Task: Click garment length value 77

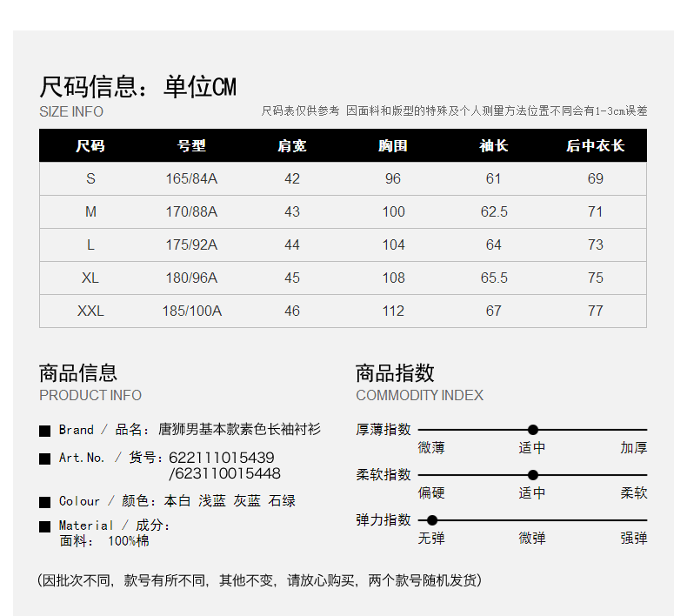Action: point(596,311)
